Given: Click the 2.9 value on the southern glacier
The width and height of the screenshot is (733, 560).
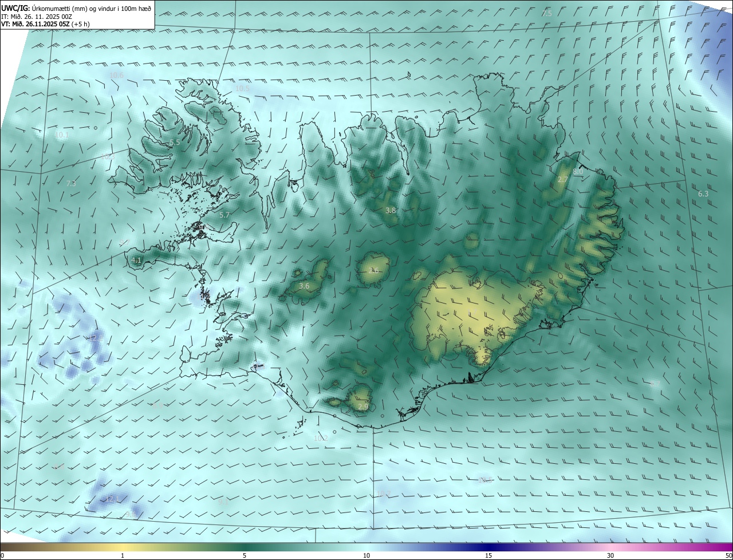Looking at the screenshot, I should 363,407.
